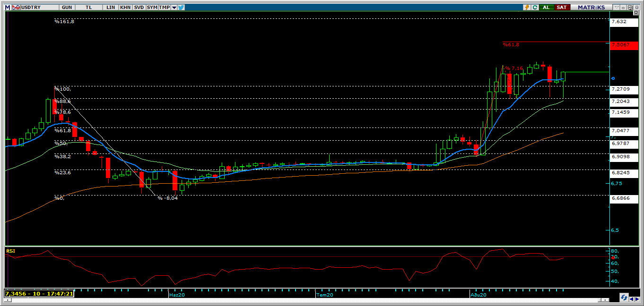Open the window options triangle dropdown
The height and width of the screenshot is (306, 644).
pyautogui.click(x=617, y=8)
